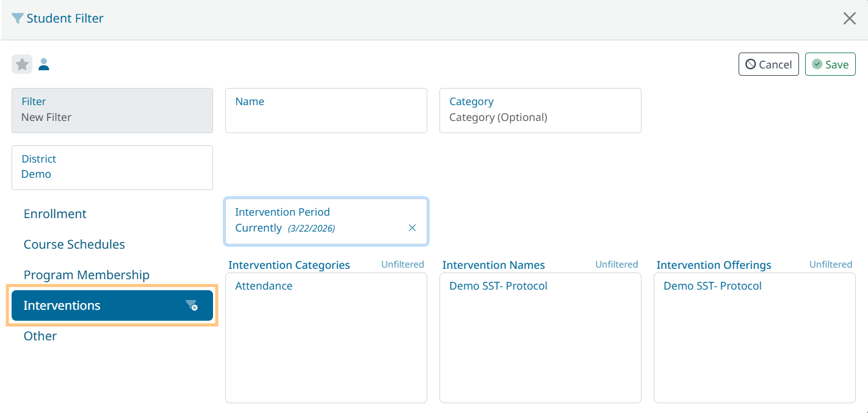Expand the District Demo selector

tap(112, 167)
